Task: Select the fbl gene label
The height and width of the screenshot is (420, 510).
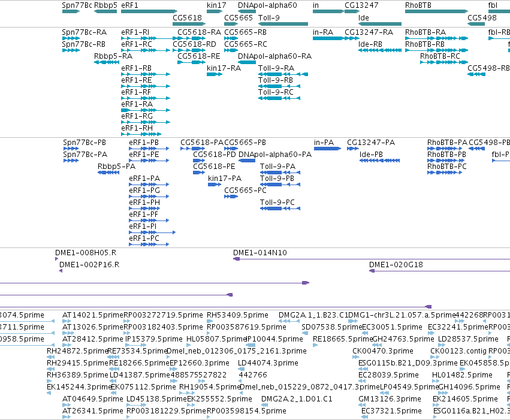Action: (493, 5)
